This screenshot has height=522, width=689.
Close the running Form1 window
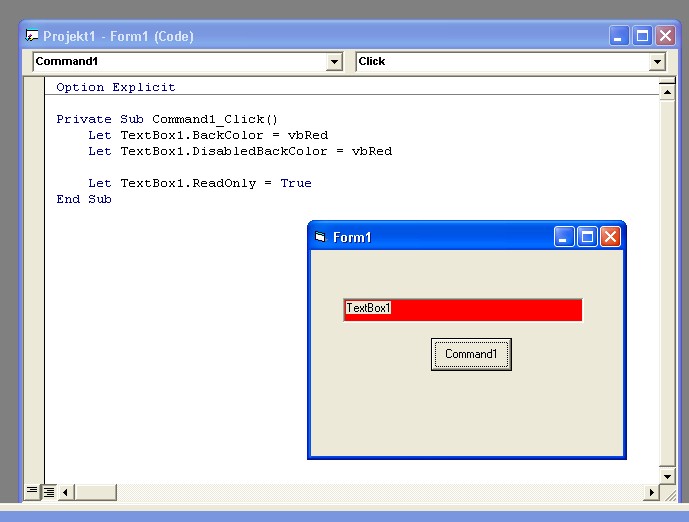[x=610, y=237]
